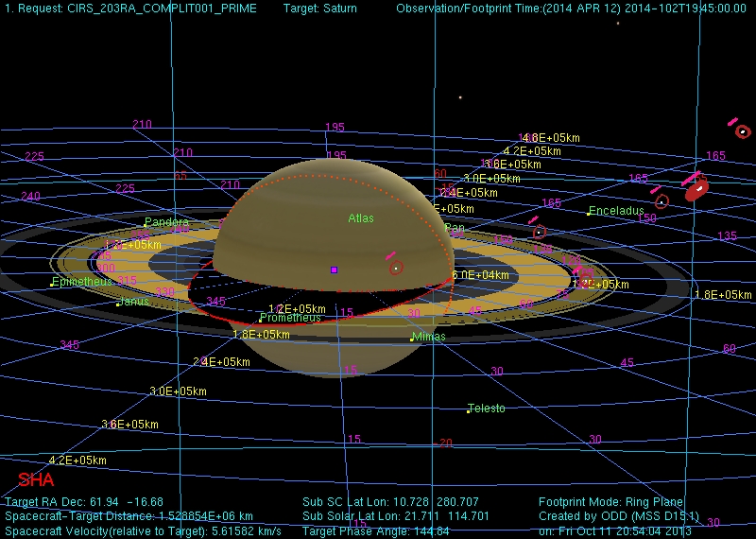Click the Target: Saturn header text
This screenshot has width=756, height=539.
pos(320,9)
